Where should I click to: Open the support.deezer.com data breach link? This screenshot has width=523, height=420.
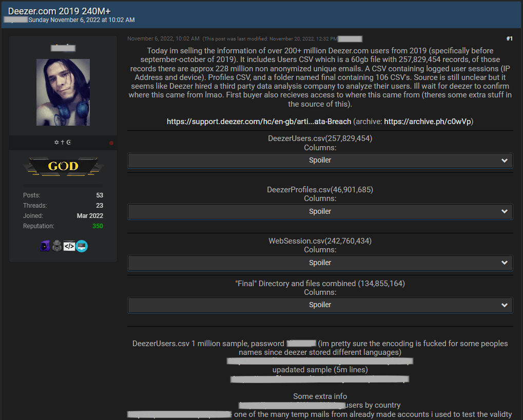[x=259, y=122]
